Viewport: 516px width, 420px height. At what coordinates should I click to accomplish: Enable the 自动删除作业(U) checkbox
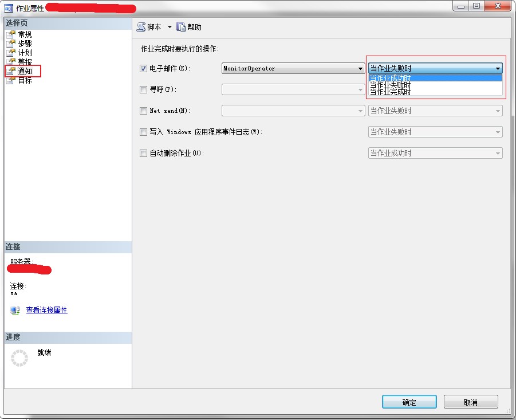tap(143, 153)
